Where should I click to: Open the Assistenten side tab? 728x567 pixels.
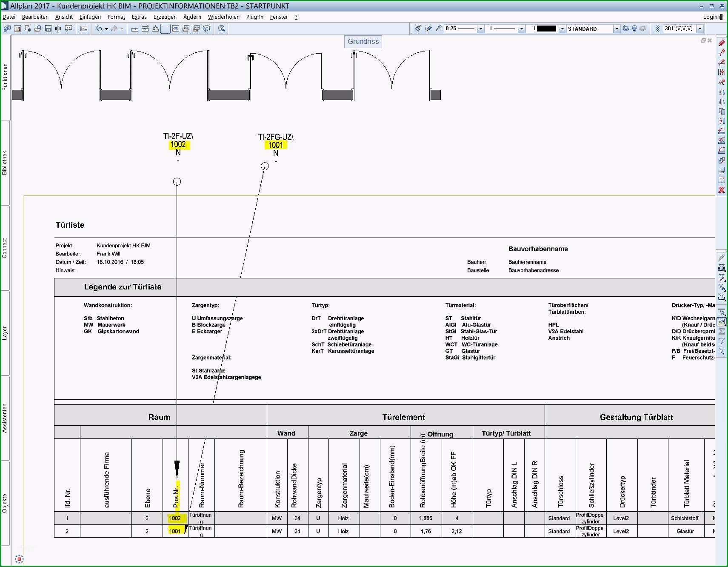[x=5, y=418]
